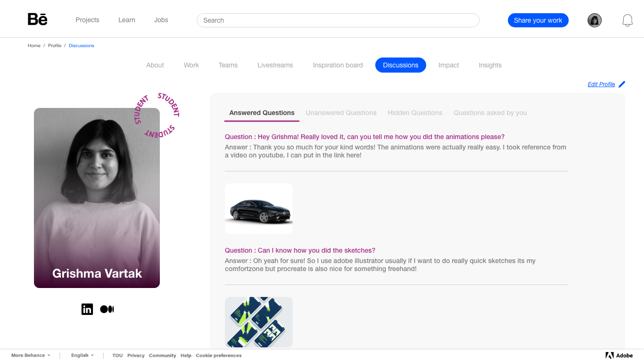Open the user avatar menu
The height and width of the screenshot is (362, 644).
tap(594, 20)
